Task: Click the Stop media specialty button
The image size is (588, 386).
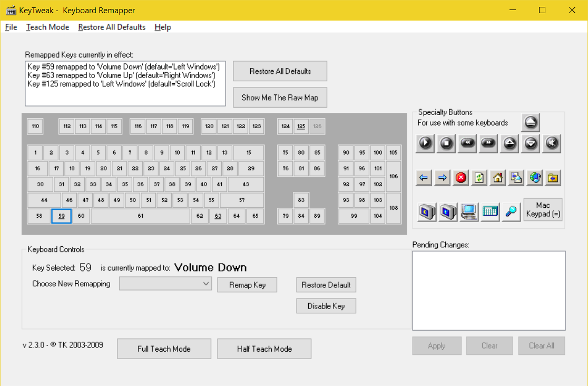Action: [446, 143]
